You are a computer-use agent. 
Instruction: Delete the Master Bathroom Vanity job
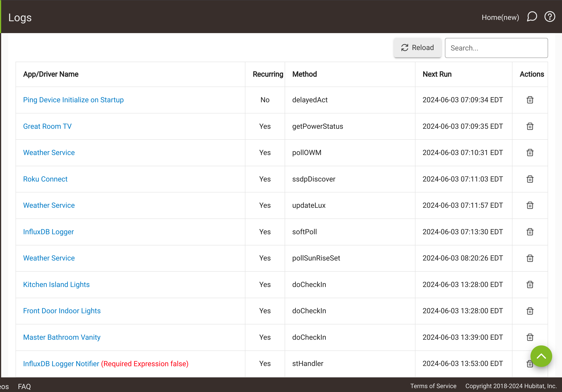tap(530, 337)
